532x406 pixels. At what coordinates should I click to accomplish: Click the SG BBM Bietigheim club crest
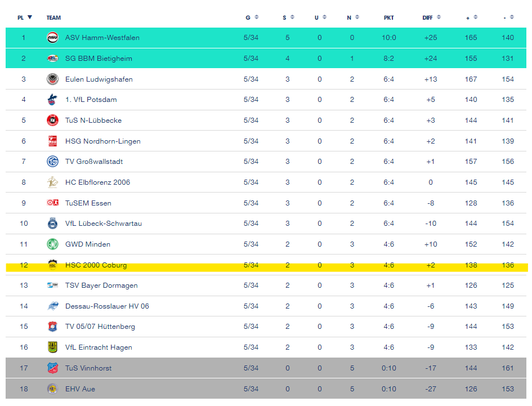tap(52, 59)
